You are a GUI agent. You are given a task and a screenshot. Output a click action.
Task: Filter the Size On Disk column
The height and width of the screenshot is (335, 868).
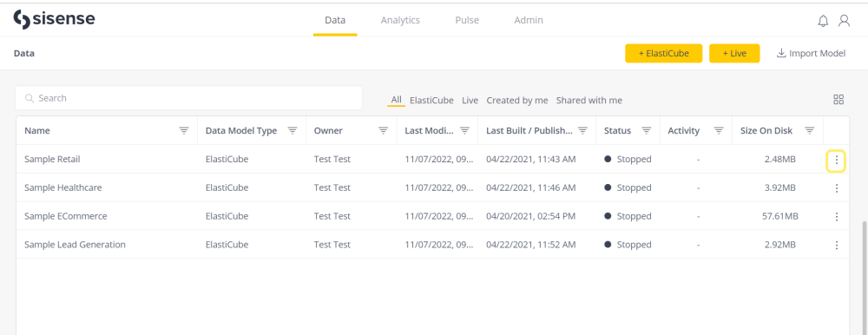[x=809, y=131]
